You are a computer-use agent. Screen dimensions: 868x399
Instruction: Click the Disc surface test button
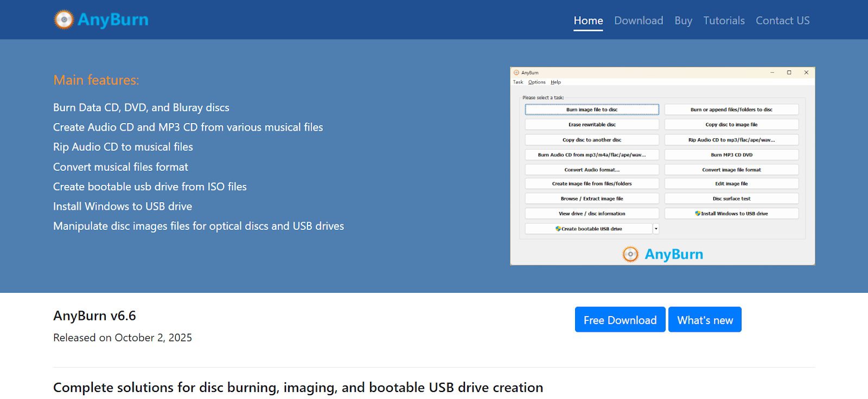tap(731, 198)
